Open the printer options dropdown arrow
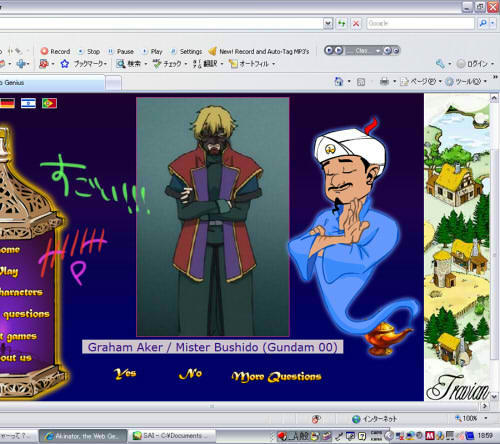This screenshot has height=444, width=500. (395, 81)
